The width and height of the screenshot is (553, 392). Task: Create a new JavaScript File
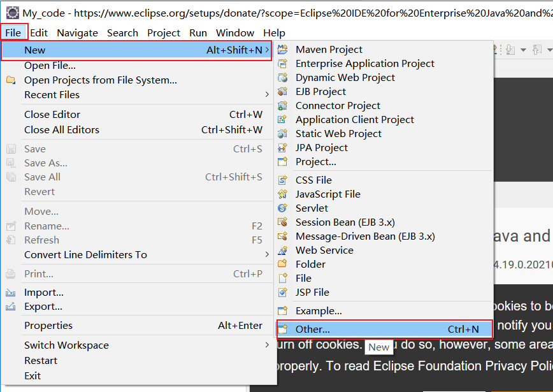(x=328, y=194)
